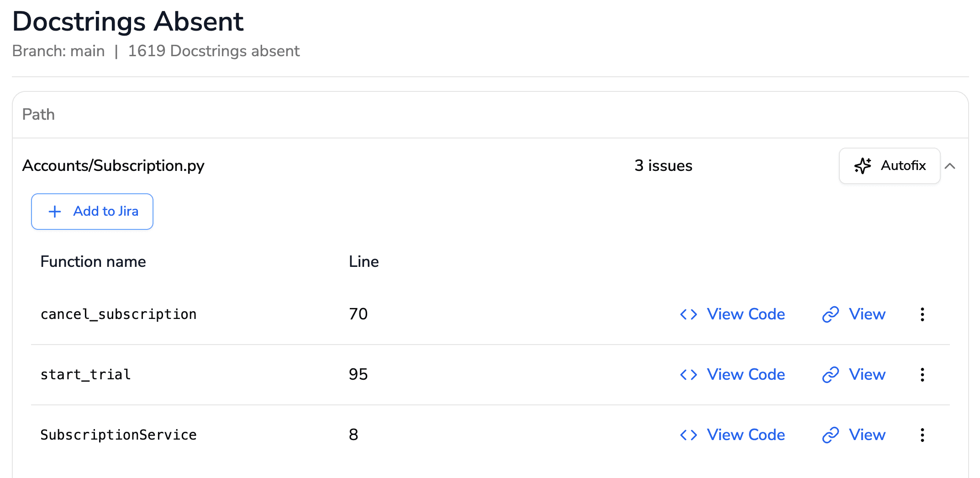
Task: Click the link chain icon for SubscriptionService's View
Action: pos(831,435)
